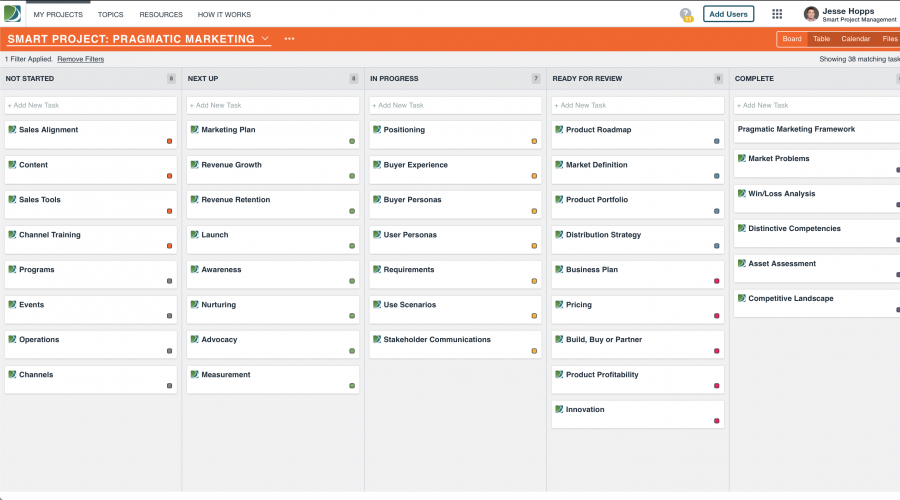
Task: Click Add New Task in Not Started column
Action: point(91,105)
